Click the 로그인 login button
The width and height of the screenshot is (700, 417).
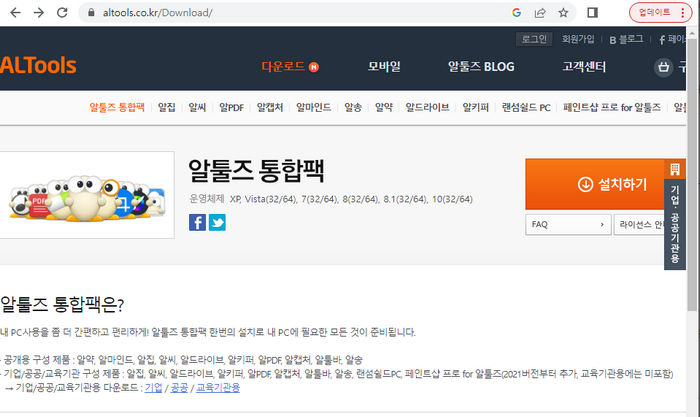click(x=534, y=39)
